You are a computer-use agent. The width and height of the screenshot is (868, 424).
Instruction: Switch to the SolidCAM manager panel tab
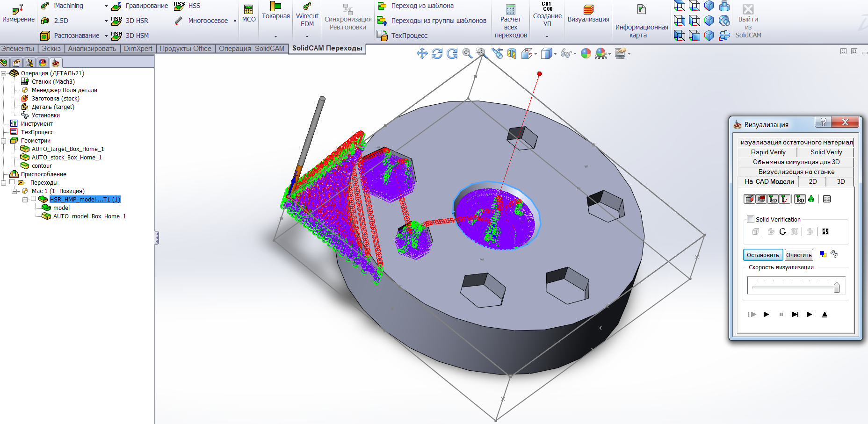pyautogui.click(x=56, y=63)
